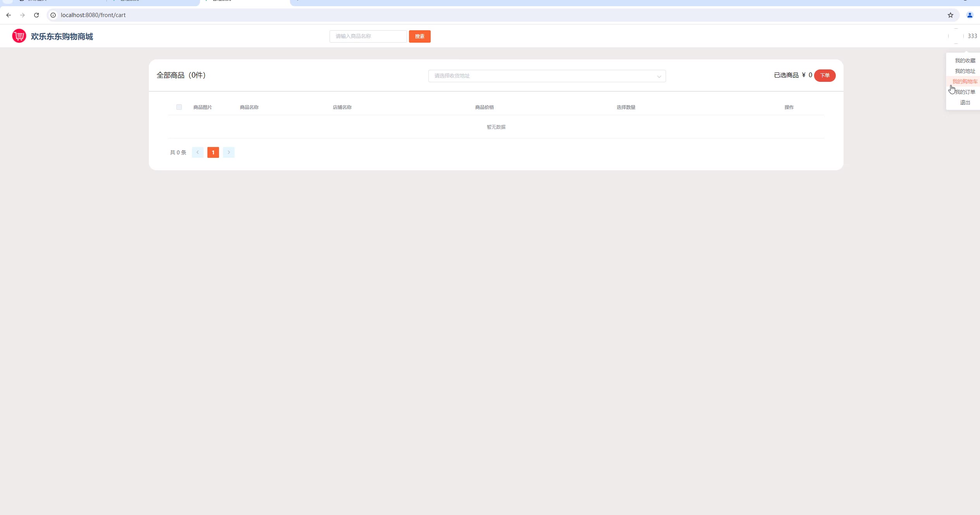The height and width of the screenshot is (515, 980).
Task: Go to the next page with the pagination arrow
Action: (229, 152)
